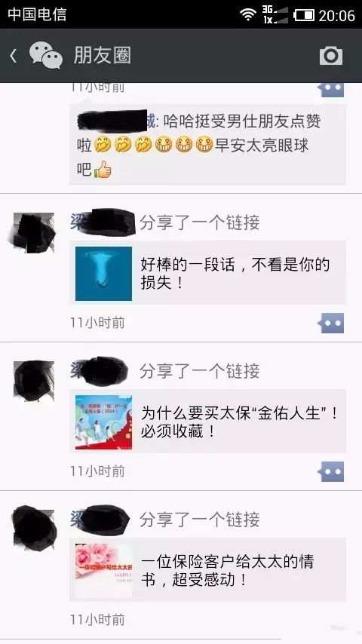
Task: Tap the Wi-Fi status bar icon
Action: pyautogui.click(x=248, y=15)
